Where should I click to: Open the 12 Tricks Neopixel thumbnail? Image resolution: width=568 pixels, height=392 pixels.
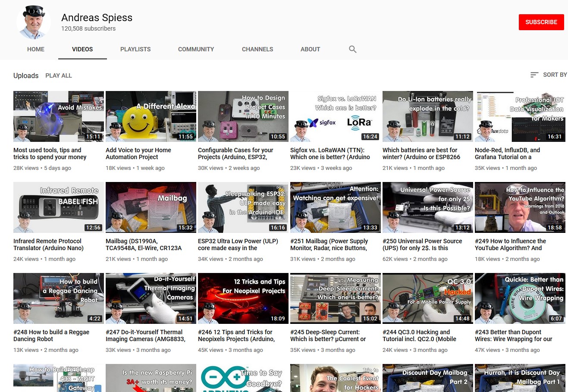[243, 298]
